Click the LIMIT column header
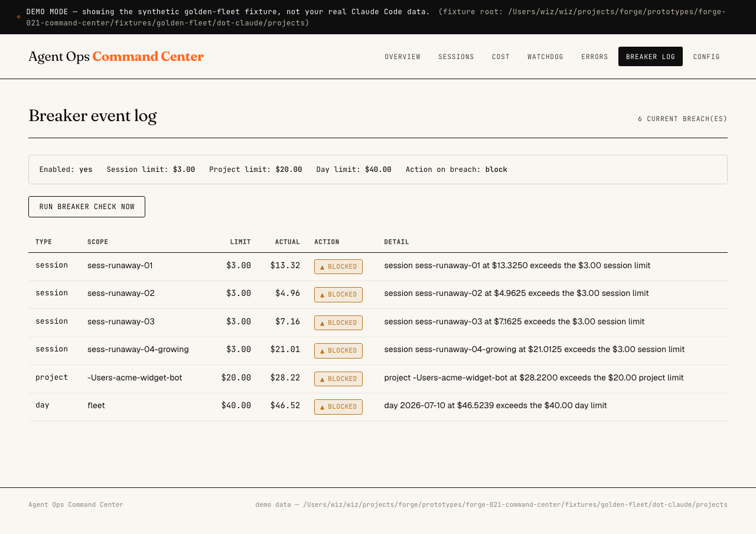 coord(240,242)
